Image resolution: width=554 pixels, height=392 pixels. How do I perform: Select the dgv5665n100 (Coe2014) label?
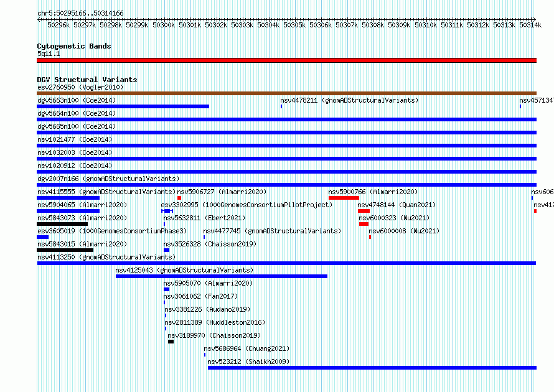tap(77, 126)
